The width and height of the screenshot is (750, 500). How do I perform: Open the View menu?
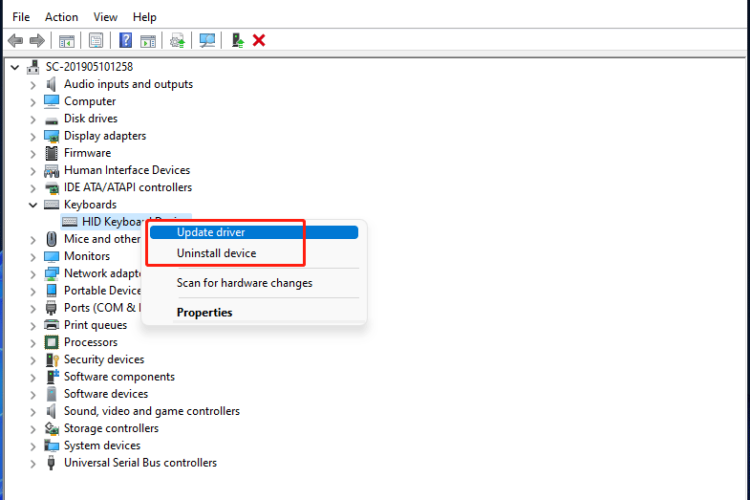point(106,17)
